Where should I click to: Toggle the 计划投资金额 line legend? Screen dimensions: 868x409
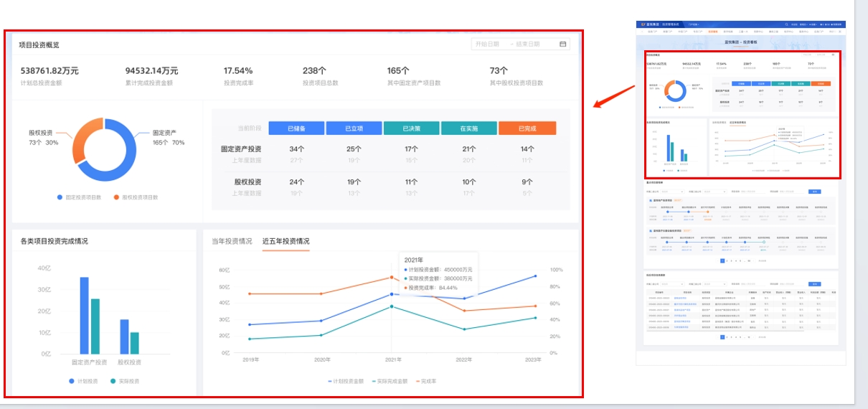pyautogui.click(x=347, y=381)
